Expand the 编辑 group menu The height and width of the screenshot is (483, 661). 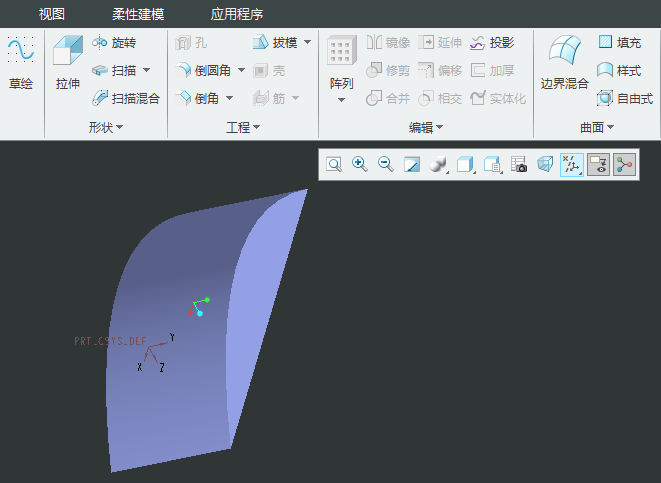(426, 127)
